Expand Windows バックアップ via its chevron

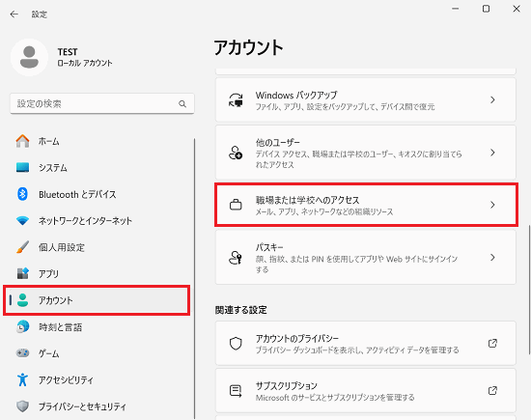click(x=492, y=99)
